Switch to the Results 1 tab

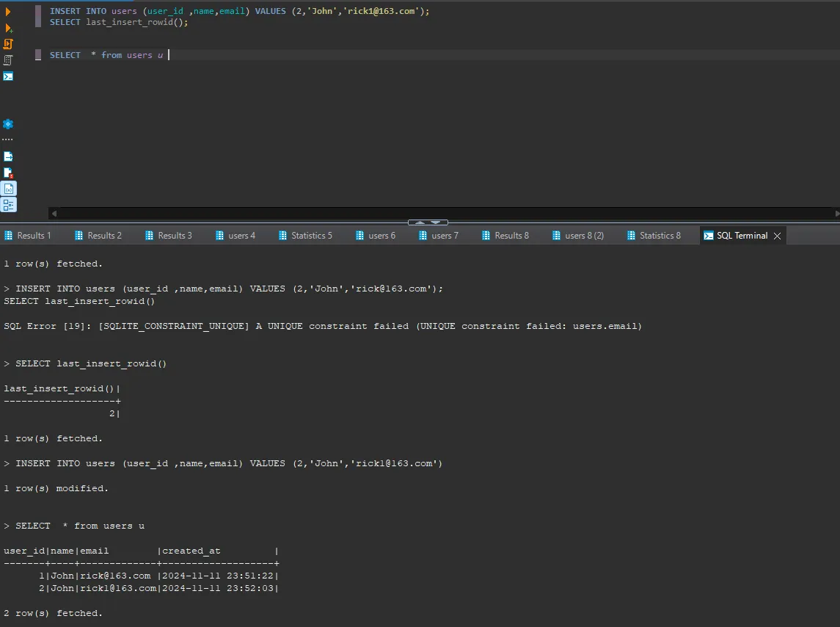click(28, 236)
